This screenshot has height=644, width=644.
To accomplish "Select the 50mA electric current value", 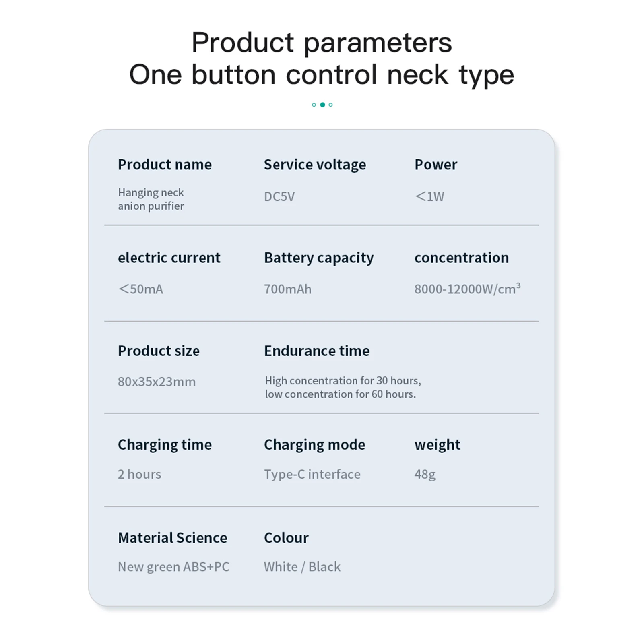I will coord(140,289).
